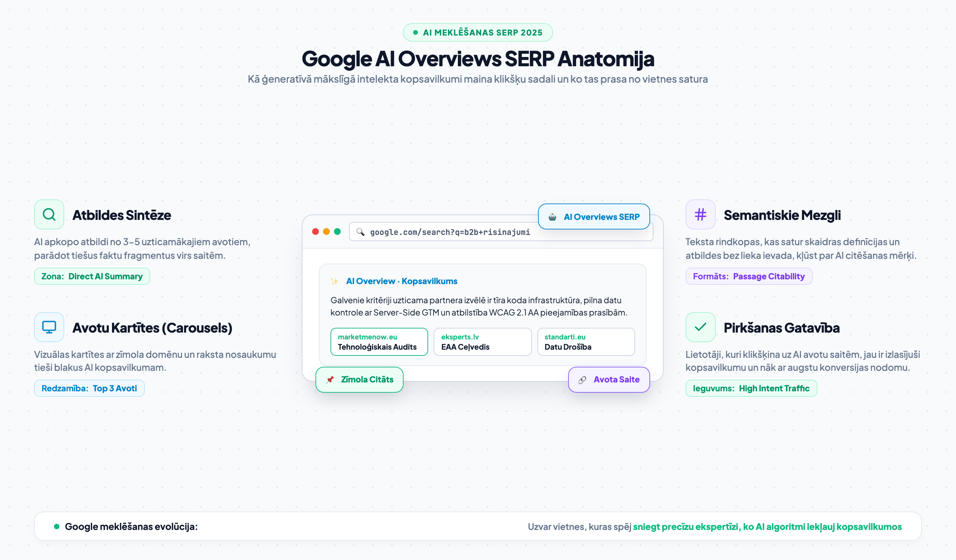The width and height of the screenshot is (956, 560).
Task: Open the eksperts.lv EAA Ceļvedis source card
Action: click(x=482, y=342)
